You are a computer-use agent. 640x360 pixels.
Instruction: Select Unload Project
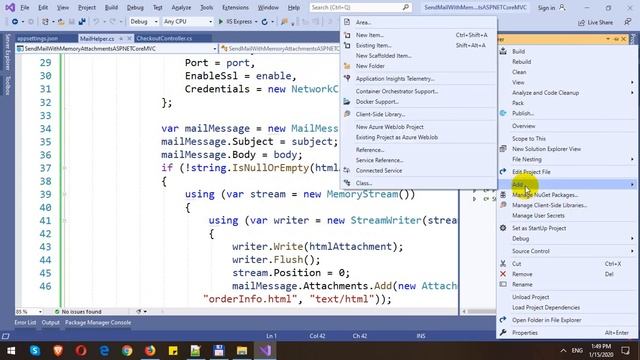point(531,297)
